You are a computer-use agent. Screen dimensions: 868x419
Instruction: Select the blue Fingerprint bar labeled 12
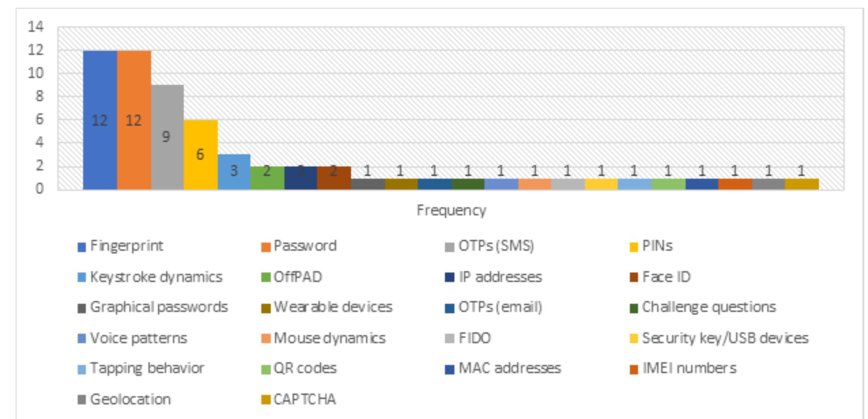tap(100, 120)
